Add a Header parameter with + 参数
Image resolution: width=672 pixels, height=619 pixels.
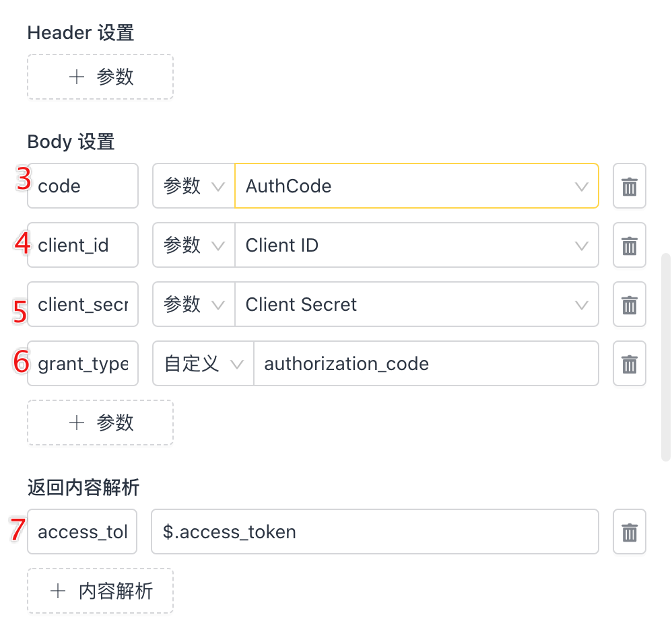click(x=100, y=77)
